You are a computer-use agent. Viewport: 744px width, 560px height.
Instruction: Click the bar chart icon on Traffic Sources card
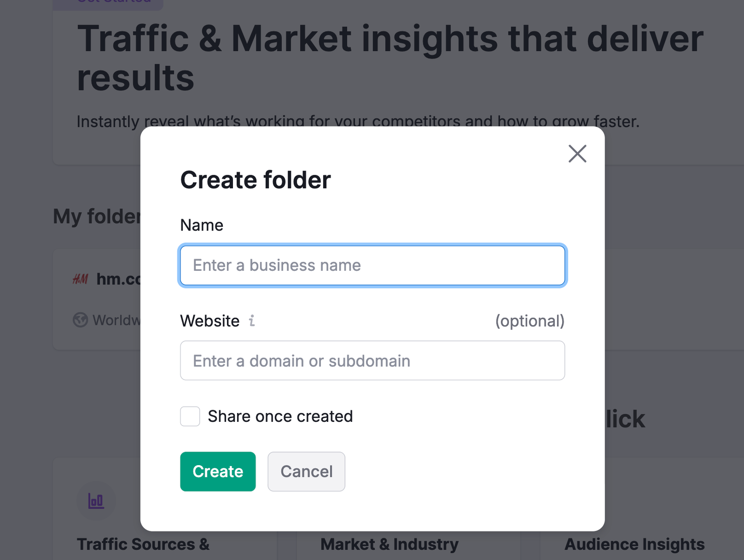coord(96,501)
